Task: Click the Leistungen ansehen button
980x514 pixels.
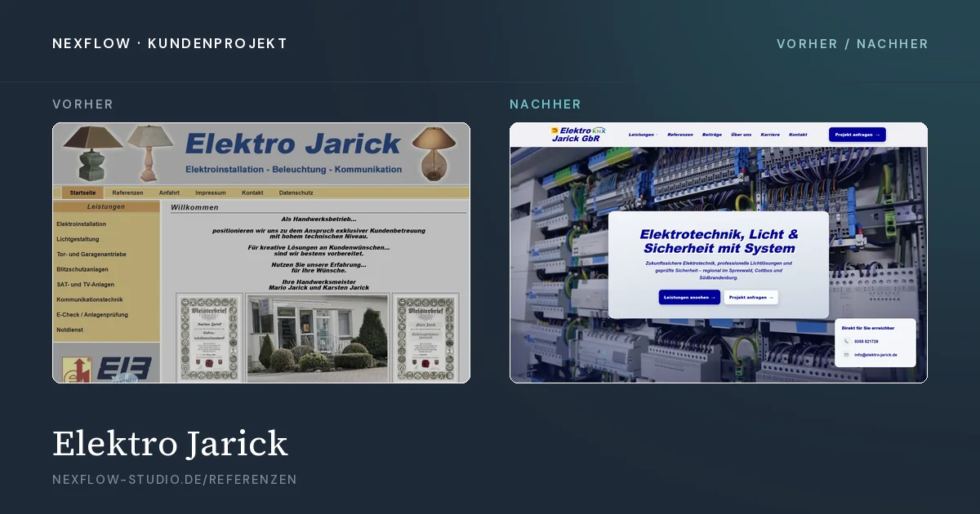Action: [689, 297]
